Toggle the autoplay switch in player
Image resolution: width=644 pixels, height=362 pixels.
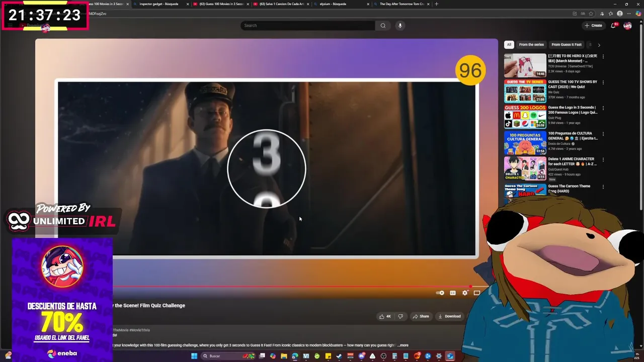(440, 293)
